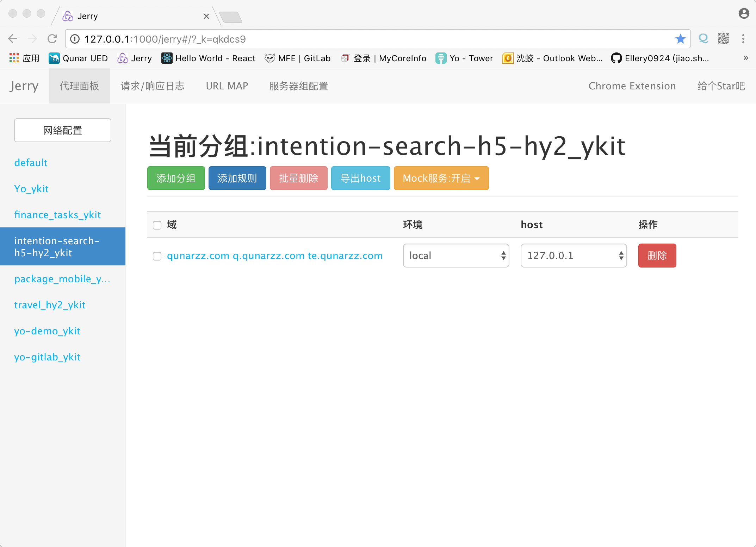Change the 环境 dropdown from local
756x547 pixels.
tap(456, 256)
